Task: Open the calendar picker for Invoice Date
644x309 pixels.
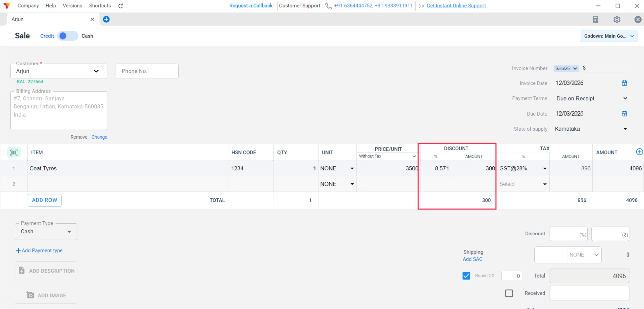Action: [624, 83]
